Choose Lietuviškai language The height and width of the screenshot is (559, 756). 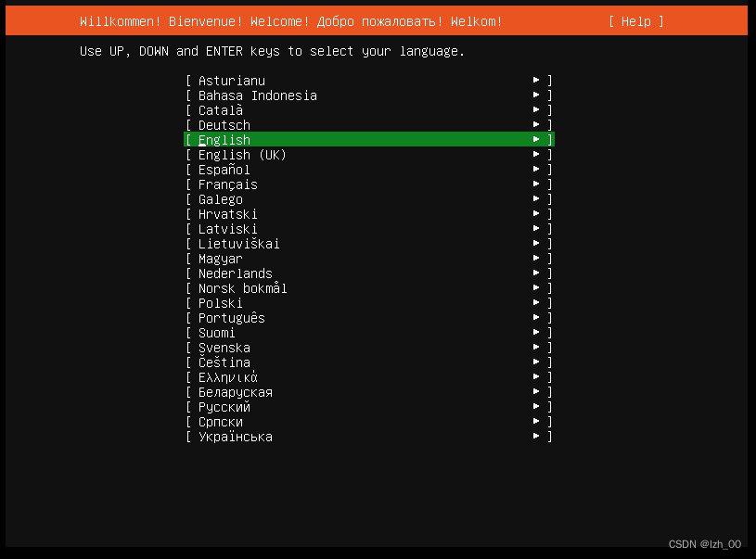pos(369,244)
